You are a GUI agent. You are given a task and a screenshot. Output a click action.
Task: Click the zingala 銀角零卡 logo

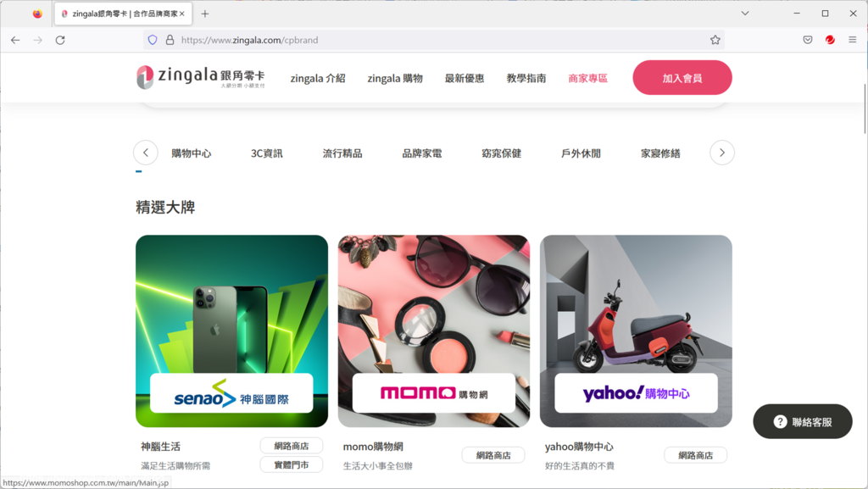pyautogui.click(x=201, y=77)
